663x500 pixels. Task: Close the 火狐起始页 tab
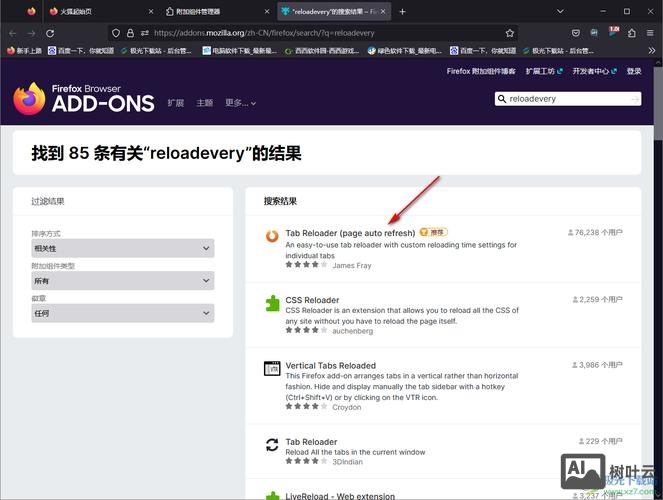[x=151, y=12]
